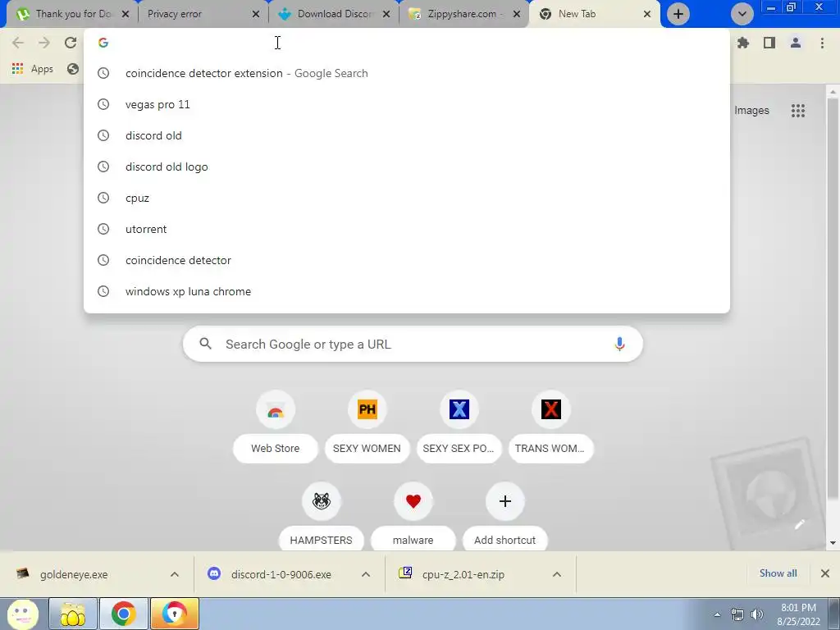Select the discord old suggestion
Image resolution: width=840 pixels, height=630 pixels.
[407, 135]
